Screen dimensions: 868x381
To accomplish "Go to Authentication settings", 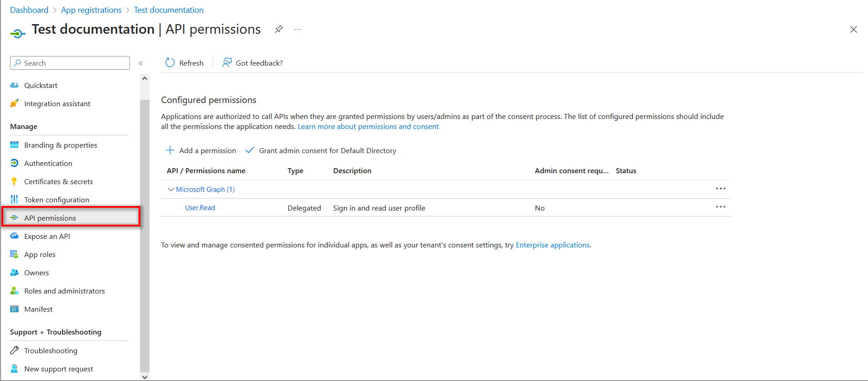I will pyautogui.click(x=48, y=163).
